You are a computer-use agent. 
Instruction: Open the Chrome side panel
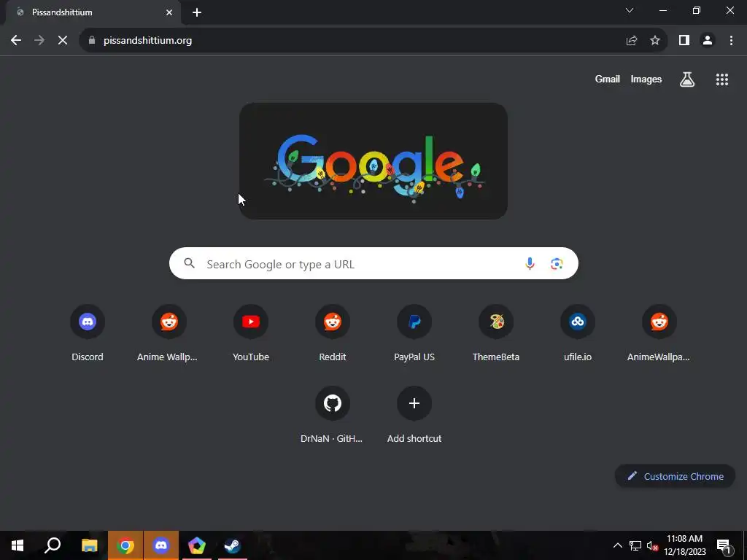coord(684,41)
